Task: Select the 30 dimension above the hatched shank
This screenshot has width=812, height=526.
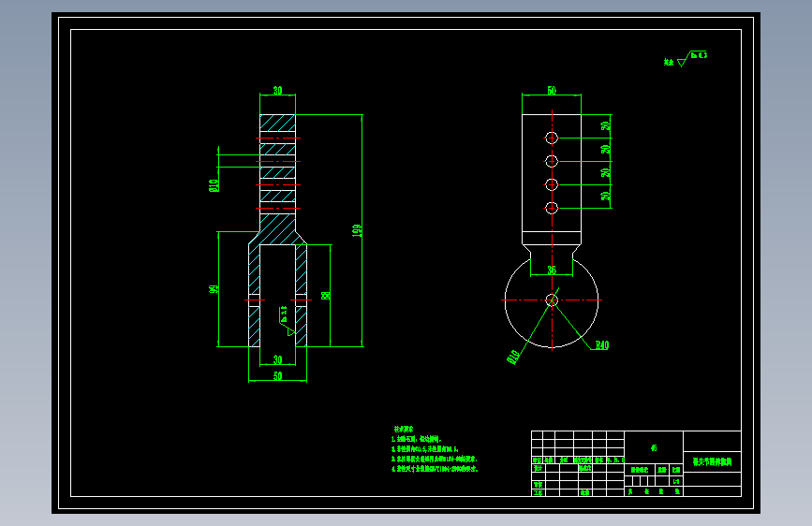Action: coord(277,90)
